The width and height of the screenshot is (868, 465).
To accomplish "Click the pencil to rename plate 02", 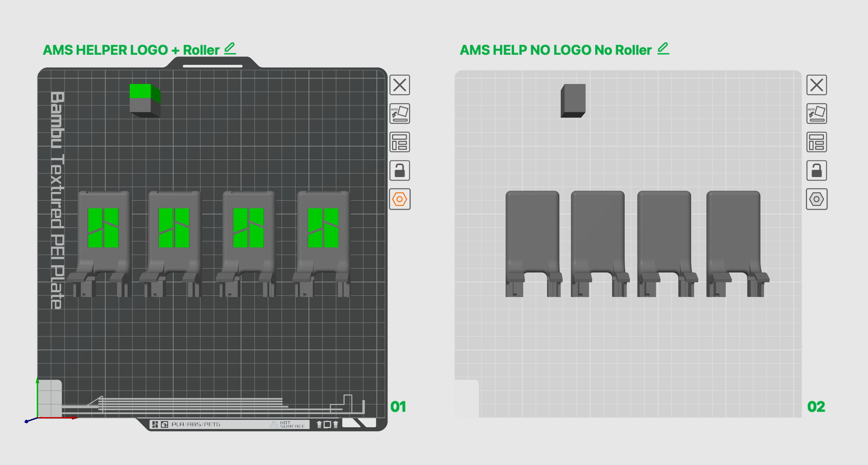I will pos(663,49).
